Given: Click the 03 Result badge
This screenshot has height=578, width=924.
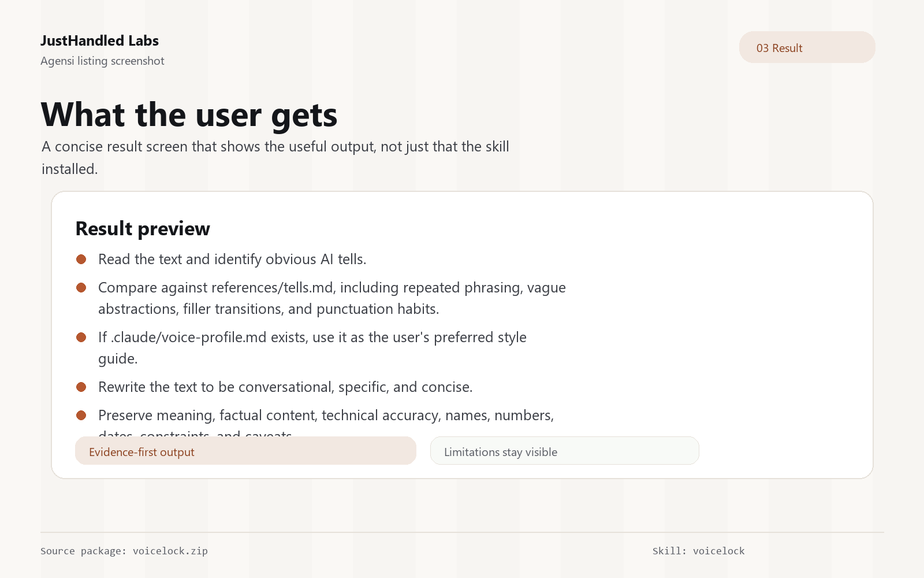Looking at the screenshot, I should [x=807, y=47].
